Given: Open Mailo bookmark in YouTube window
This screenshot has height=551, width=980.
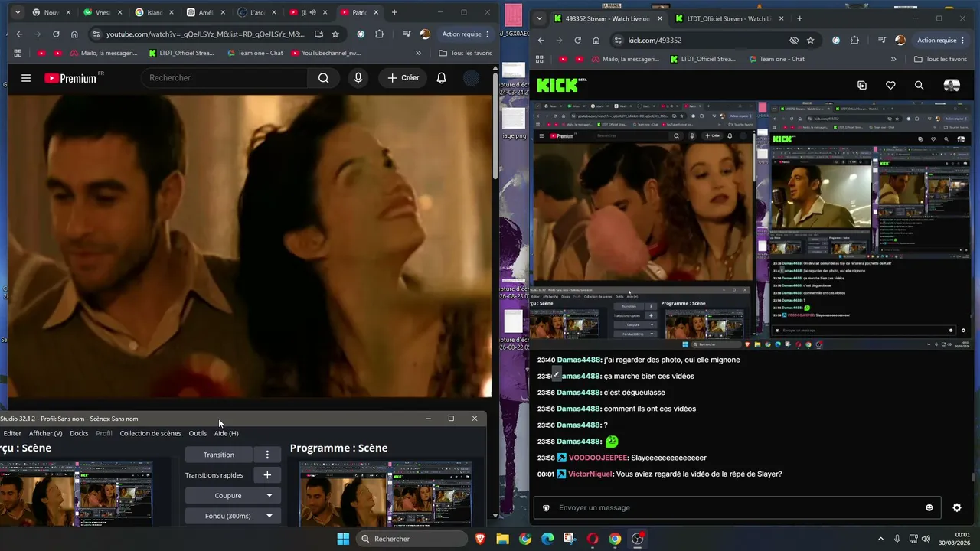Looking at the screenshot, I should [103, 53].
